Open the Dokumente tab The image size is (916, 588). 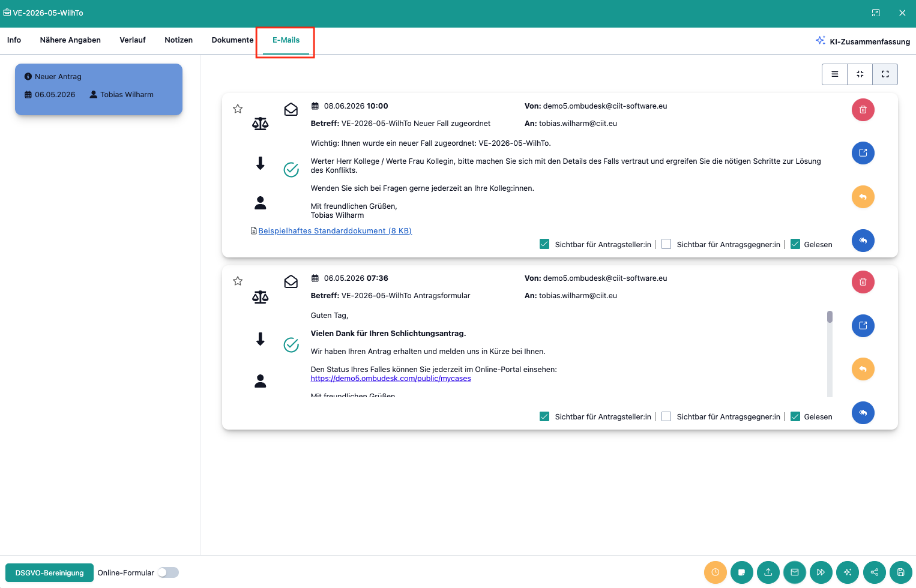pos(232,40)
